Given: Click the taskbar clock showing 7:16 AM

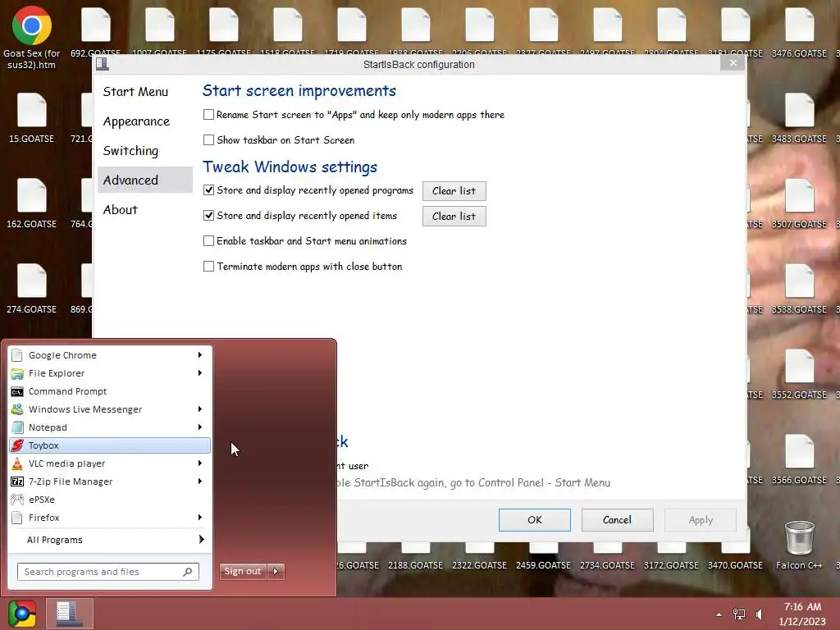Looking at the screenshot, I should coord(802,614).
